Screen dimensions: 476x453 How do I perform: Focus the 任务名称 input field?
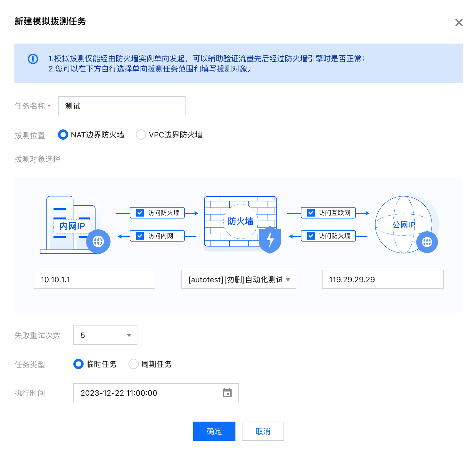(122, 106)
